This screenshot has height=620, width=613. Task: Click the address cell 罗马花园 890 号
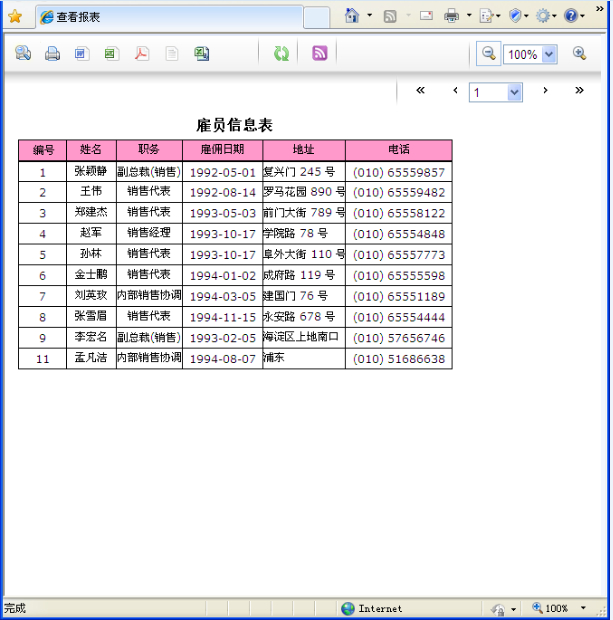304,192
